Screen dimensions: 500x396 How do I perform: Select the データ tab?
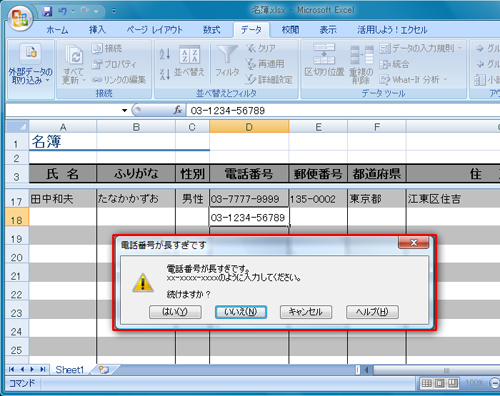pyautogui.click(x=251, y=30)
